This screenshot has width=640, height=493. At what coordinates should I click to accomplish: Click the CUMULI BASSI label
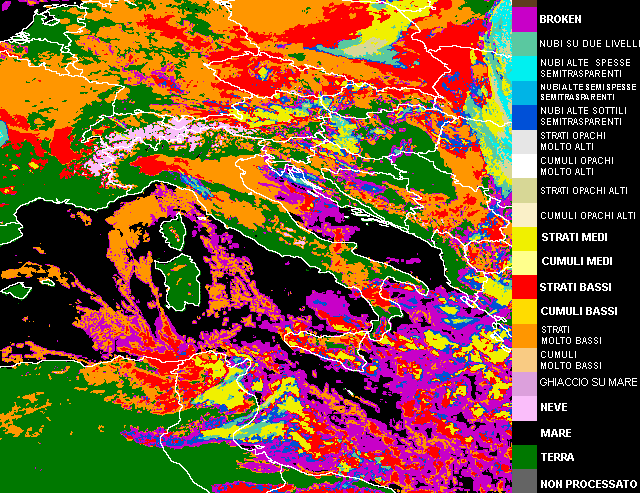[579, 311]
